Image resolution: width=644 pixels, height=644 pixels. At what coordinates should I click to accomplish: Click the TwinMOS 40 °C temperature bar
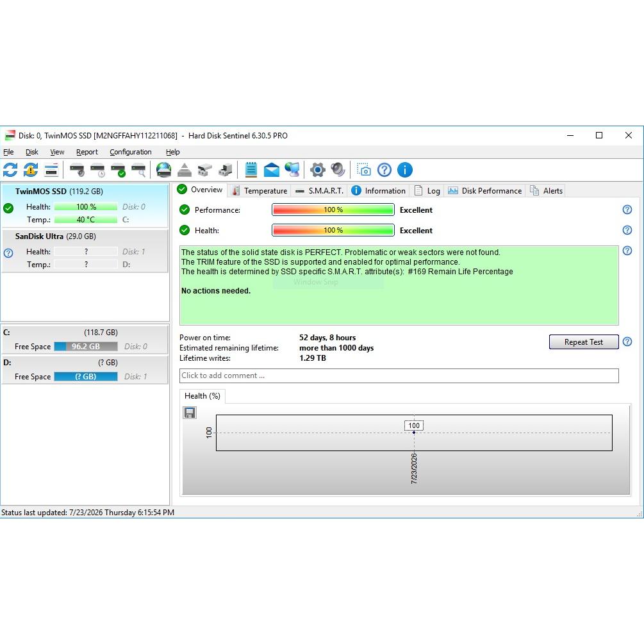86,219
